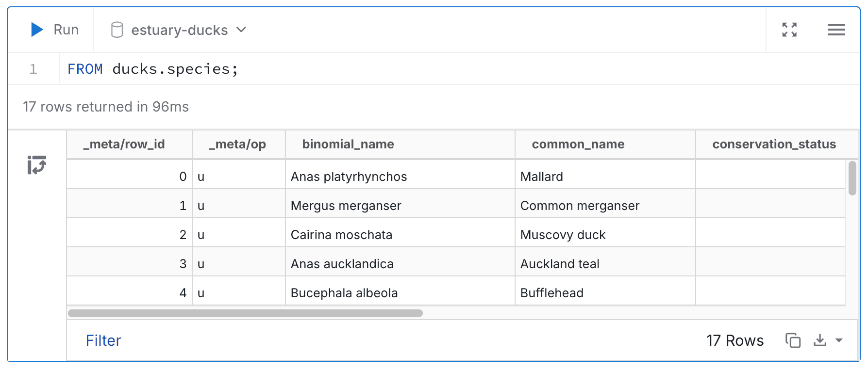Click the pivot rows icon beside results
This screenshot has width=868, height=370.
click(x=36, y=165)
